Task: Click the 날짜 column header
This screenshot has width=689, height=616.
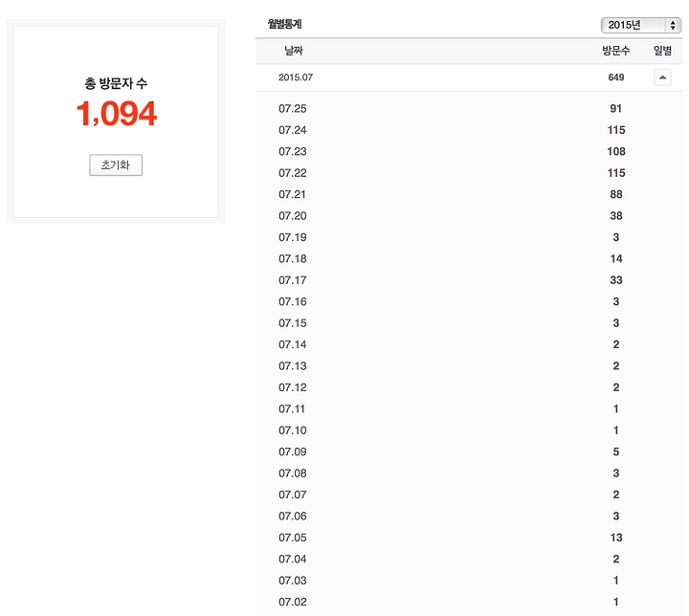Action: [x=294, y=51]
